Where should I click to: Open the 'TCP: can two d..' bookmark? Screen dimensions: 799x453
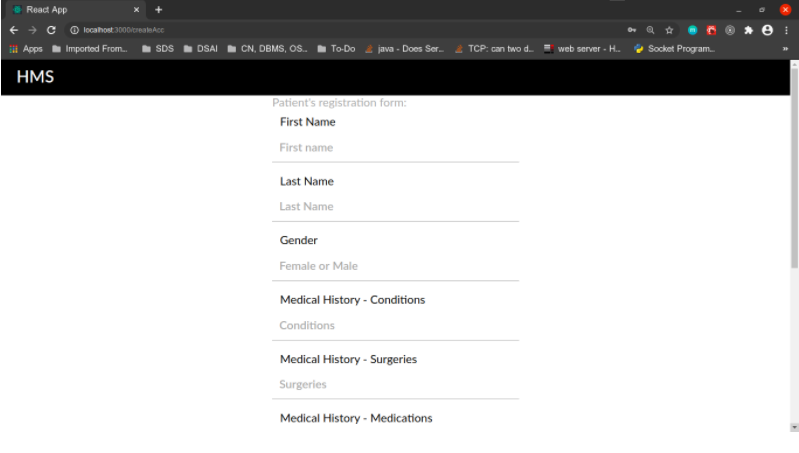pyautogui.click(x=494, y=49)
